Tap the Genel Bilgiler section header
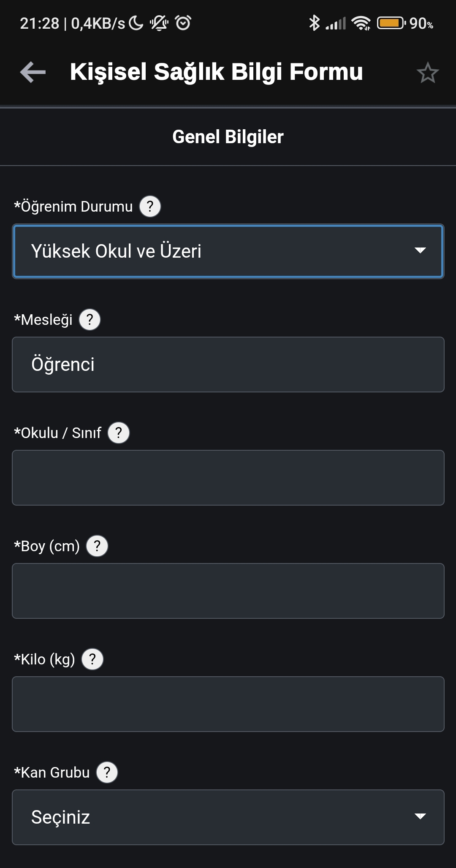This screenshot has width=456, height=868. 228,137
